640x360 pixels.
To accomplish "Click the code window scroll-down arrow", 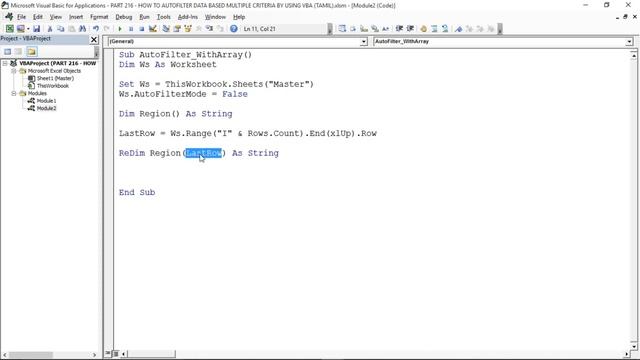I will pos(633,347).
